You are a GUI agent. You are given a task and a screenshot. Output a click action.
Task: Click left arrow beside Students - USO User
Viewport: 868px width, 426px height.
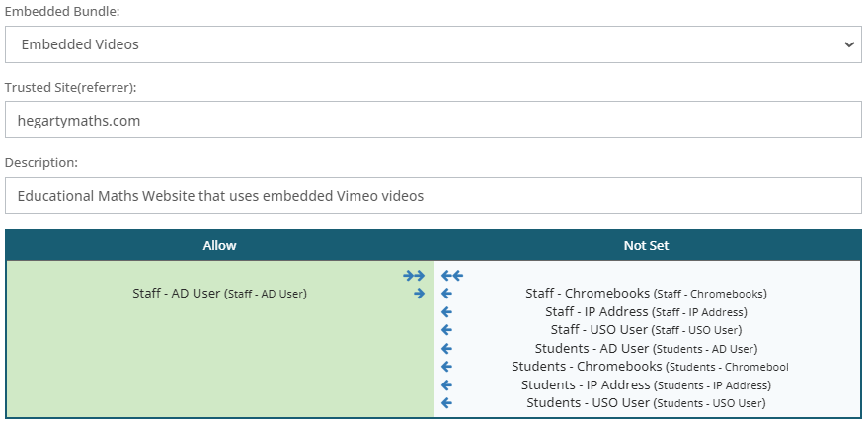[x=446, y=403]
